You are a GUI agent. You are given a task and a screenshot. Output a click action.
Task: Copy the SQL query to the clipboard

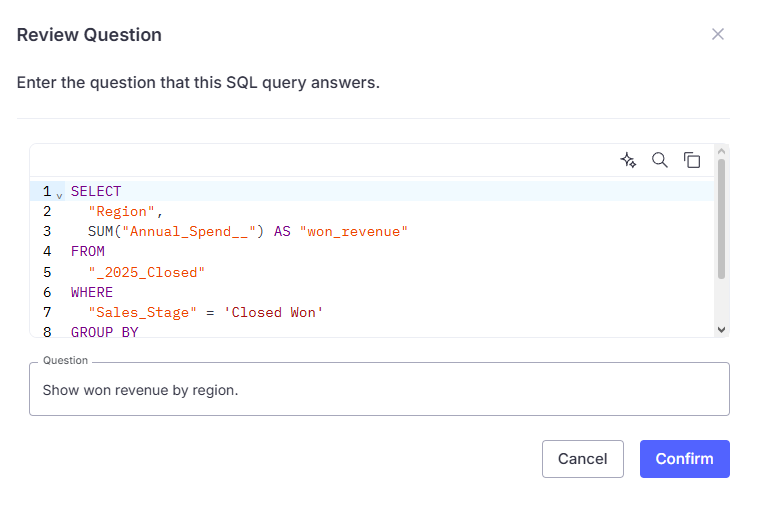[692, 160]
